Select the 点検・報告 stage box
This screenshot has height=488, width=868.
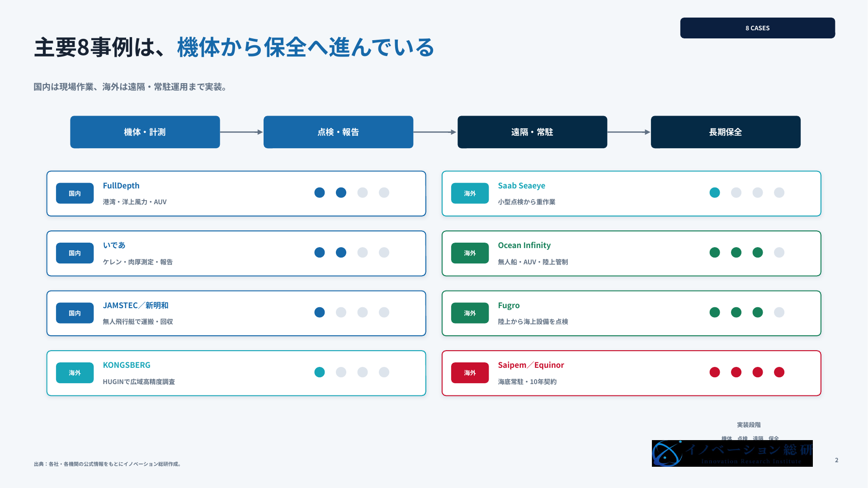(x=338, y=132)
